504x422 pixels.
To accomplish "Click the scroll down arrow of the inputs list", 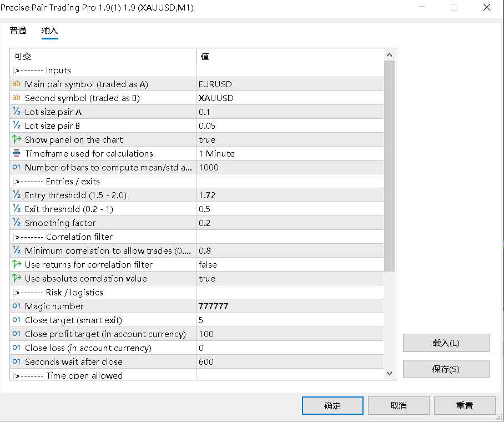I will coord(389,374).
